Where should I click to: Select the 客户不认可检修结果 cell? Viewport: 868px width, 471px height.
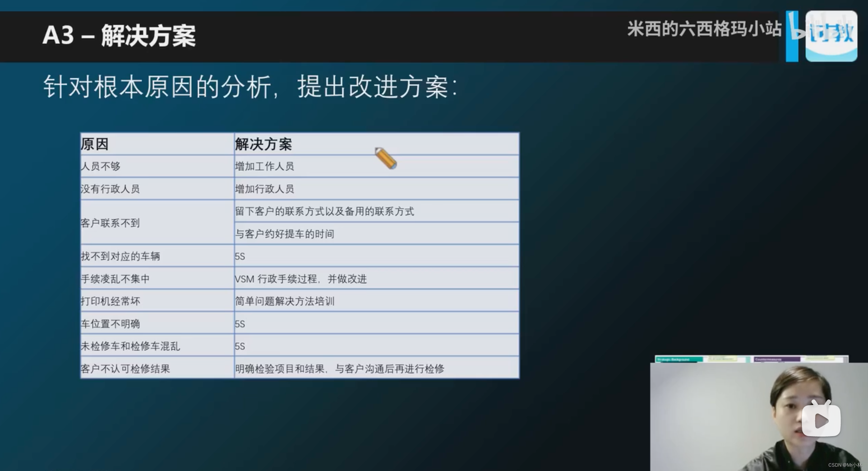[x=125, y=369]
